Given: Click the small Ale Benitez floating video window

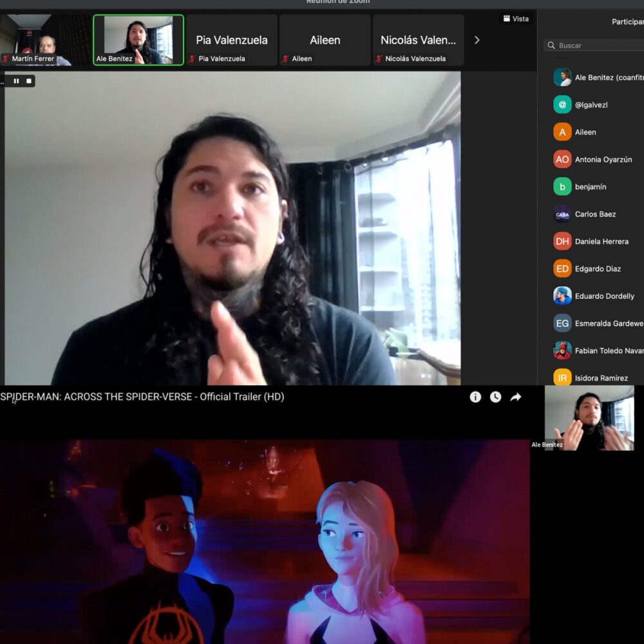Looking at the screenshot, I should pyautogui.click(x=589, y=418).
